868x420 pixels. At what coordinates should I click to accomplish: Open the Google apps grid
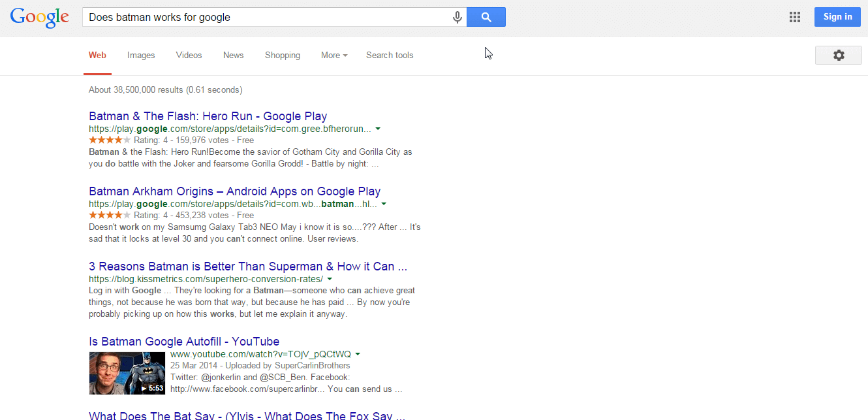(x=795, y=18)
